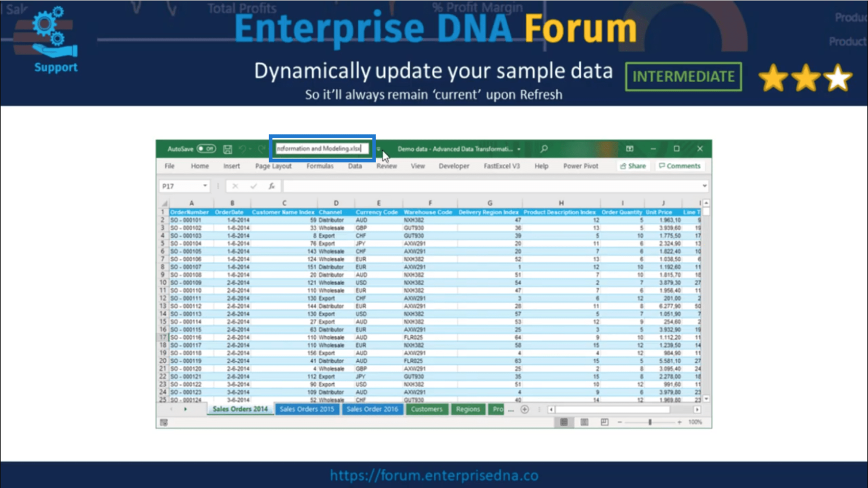
Task: Select the Sales Orders 2015 sheet tab
Action: (307, 409)
